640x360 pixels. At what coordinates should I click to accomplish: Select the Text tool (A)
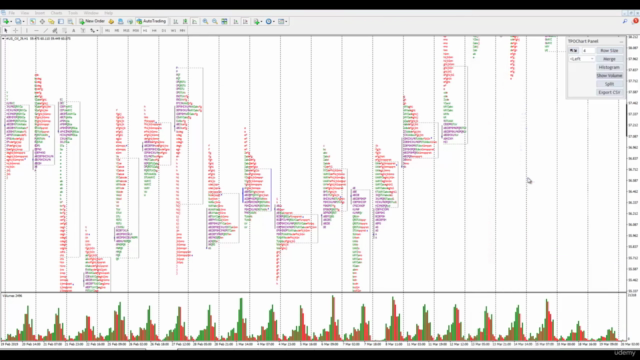tap(73, 31)
